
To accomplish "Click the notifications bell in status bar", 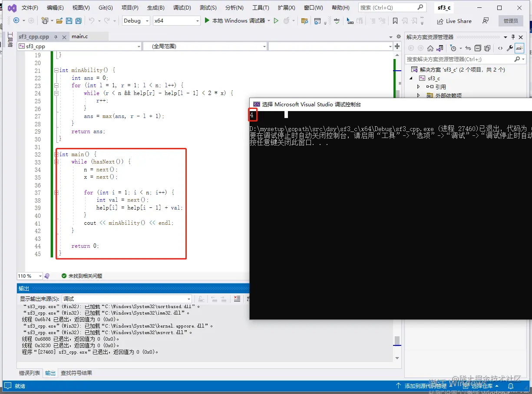I will 511,386.
